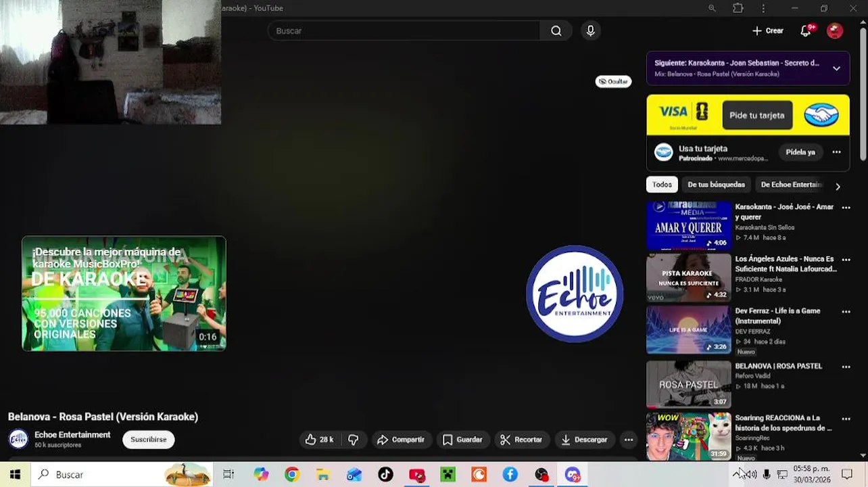
Task: Open Nunca Es Suficiente karaoke thumbnail
Action: point(688,277)
